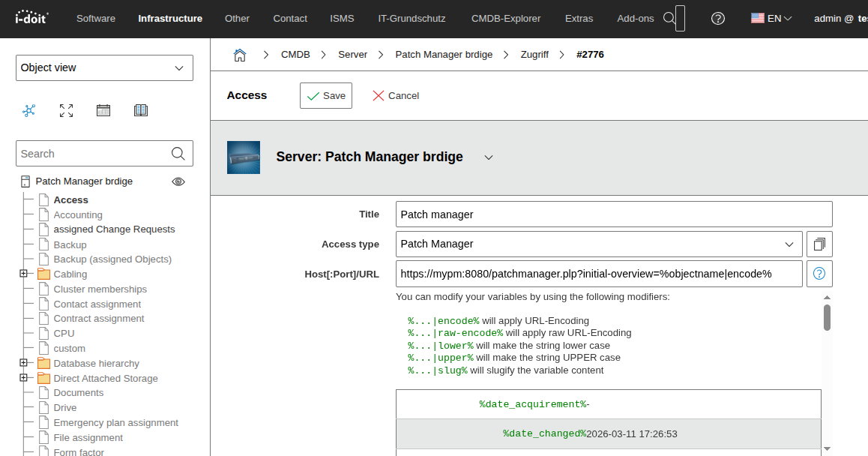Open the Access type dropdown
868x456 pixels.
(x=789, y=244)
